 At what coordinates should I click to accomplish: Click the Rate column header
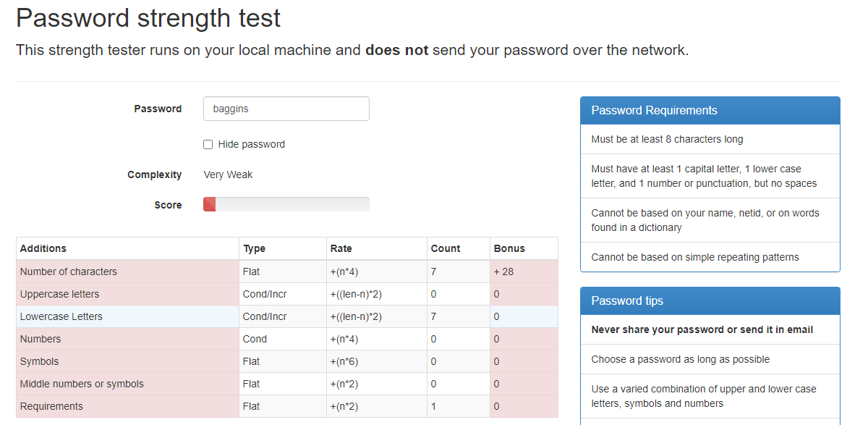[341, 248]
